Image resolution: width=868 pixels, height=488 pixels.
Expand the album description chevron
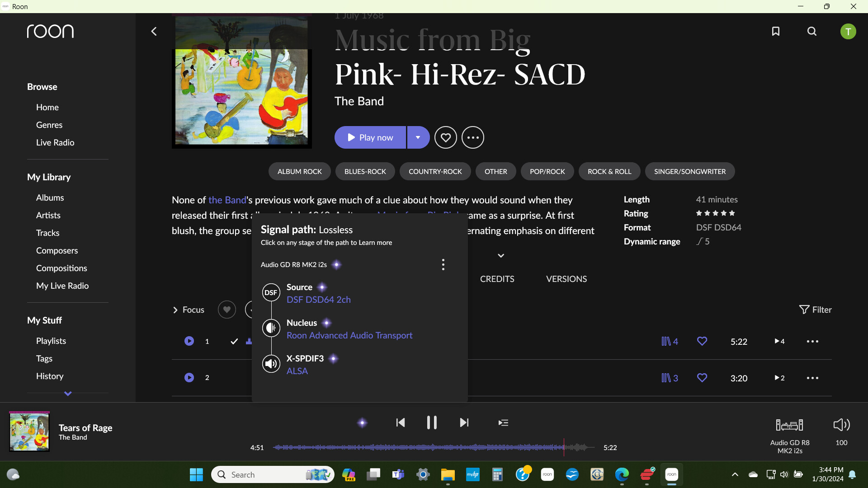point(501,256)
